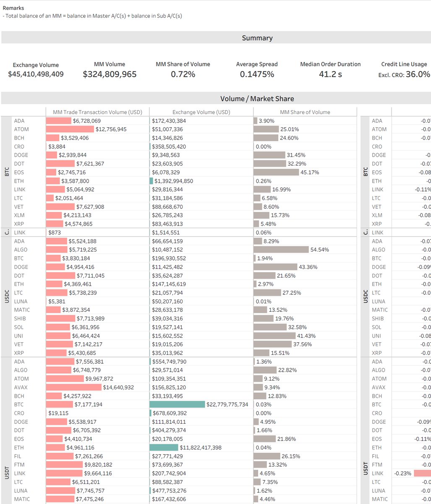Image resolution: width=431 pixels, height=504 pixels.
Task: Select the value $7,142,217
Action: point(87,344)
